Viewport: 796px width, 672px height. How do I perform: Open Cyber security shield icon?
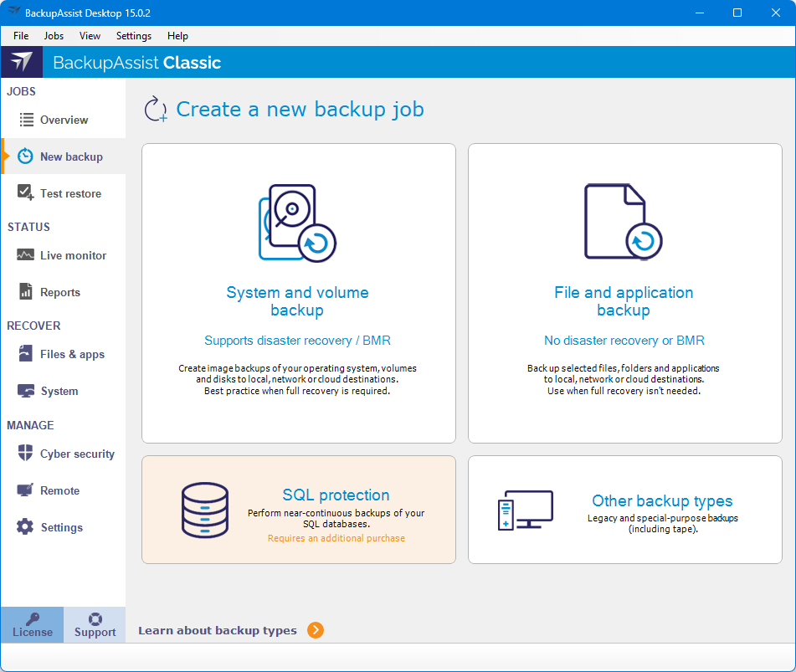coord(26,454)
